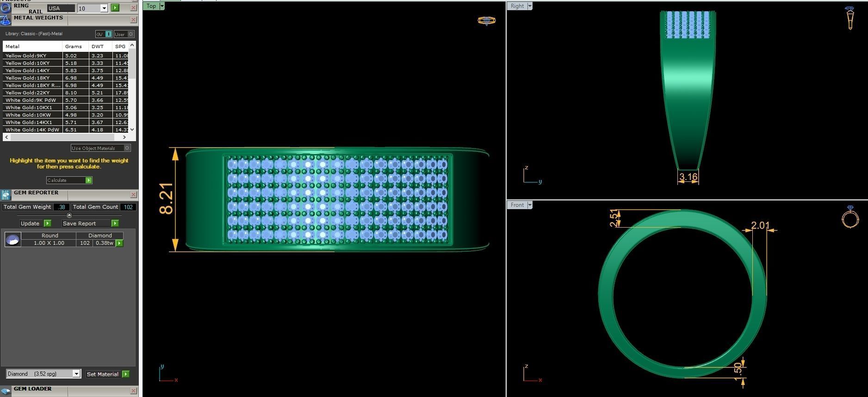
Task: Click the 1.00 X 1.00 gem size cell
Action: [49, 243]
